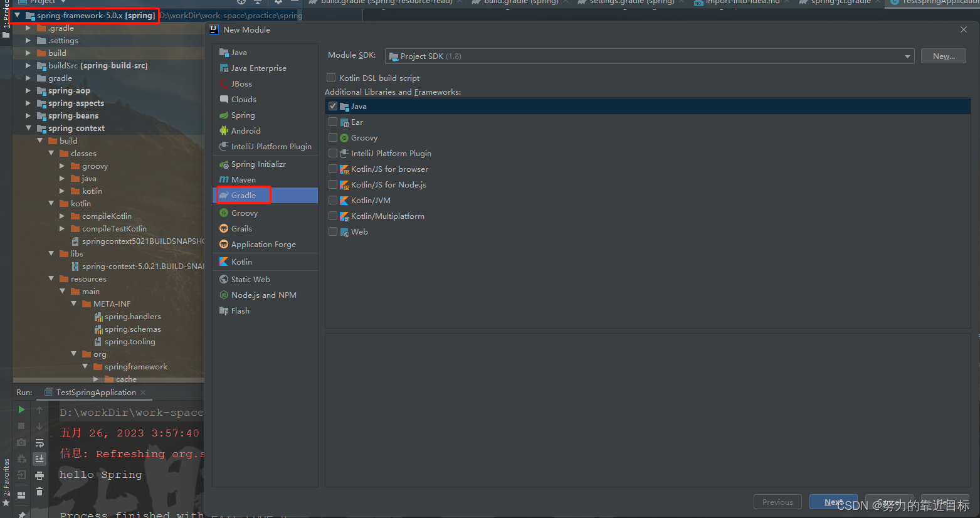Collapse the libs folder node
The width and height of the screenshot is (980, 518).
click(51, 254)
